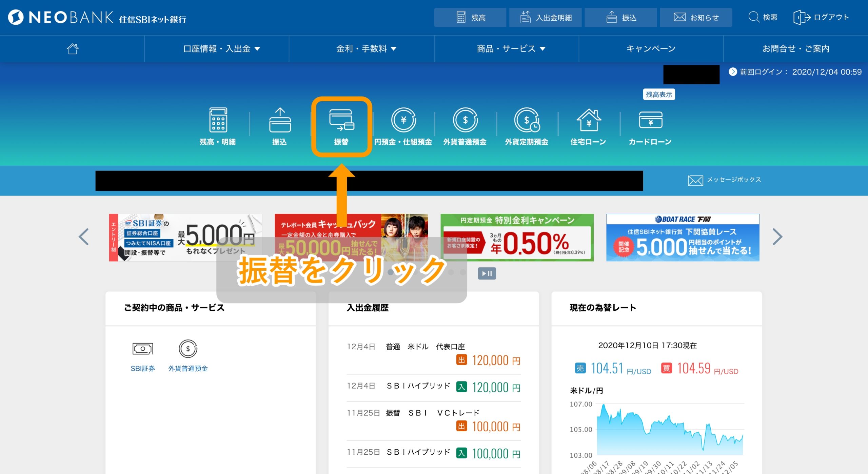Click 現在の為替レート heading

[x=603, y=308]
